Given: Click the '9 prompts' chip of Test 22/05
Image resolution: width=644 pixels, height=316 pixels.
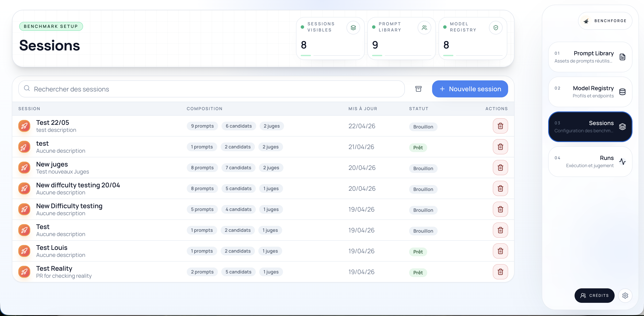Looking at the screenshot, I should 202,126.
